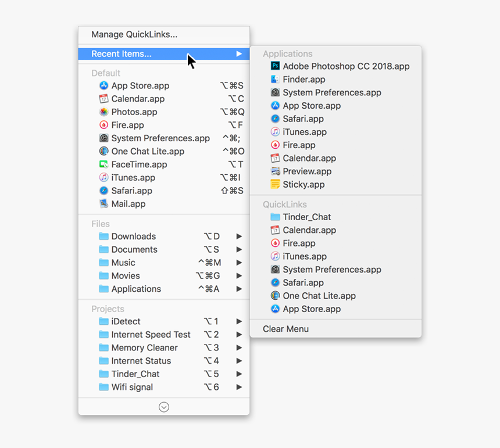Expand the Downloads folder submenu arrow
This screenshot has width=500, height=448.
[x=239, y=236]
